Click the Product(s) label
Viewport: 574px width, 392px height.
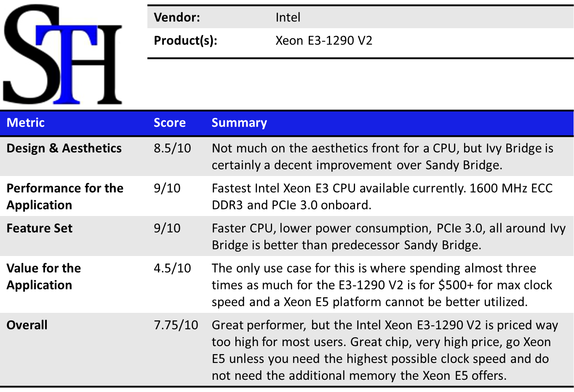[185, 40]
